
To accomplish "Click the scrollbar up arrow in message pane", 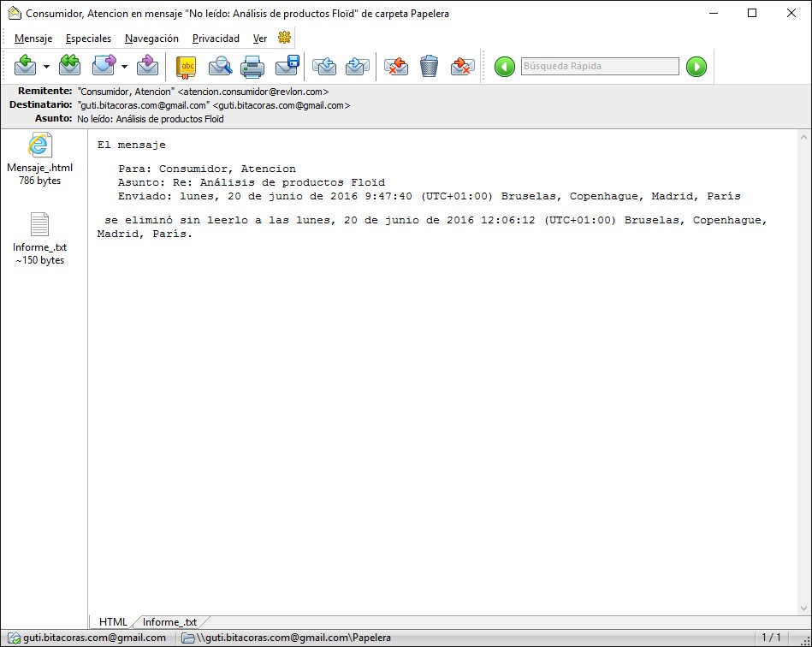I will pyautogui.click(x=803, y=137).
